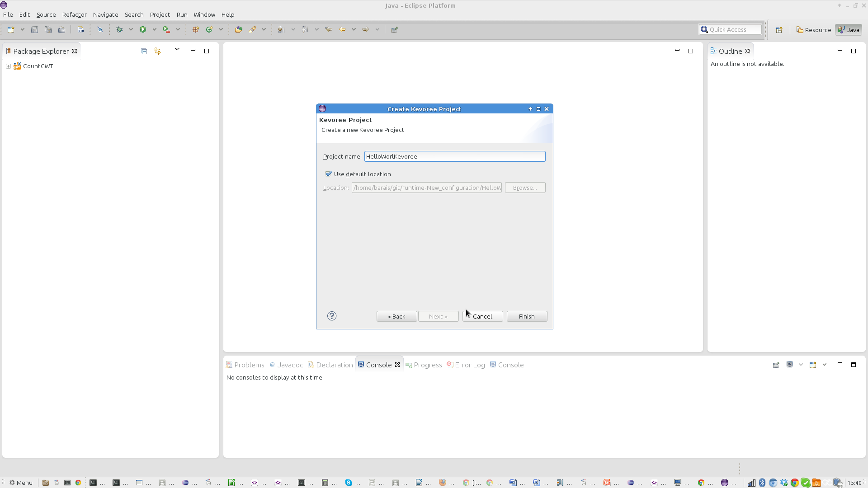This screenshot has width=868, height=488.
Task: Click the green Run icon
Action: point(143,29)
